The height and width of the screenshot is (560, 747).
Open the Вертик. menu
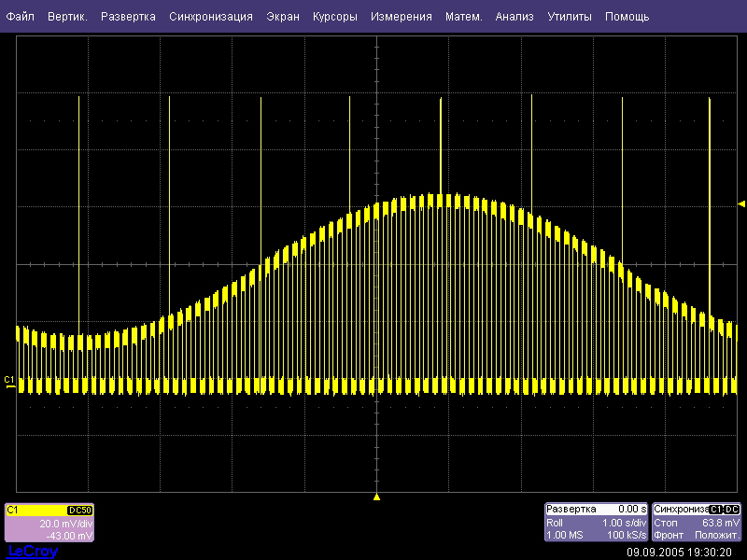point(67,17)
